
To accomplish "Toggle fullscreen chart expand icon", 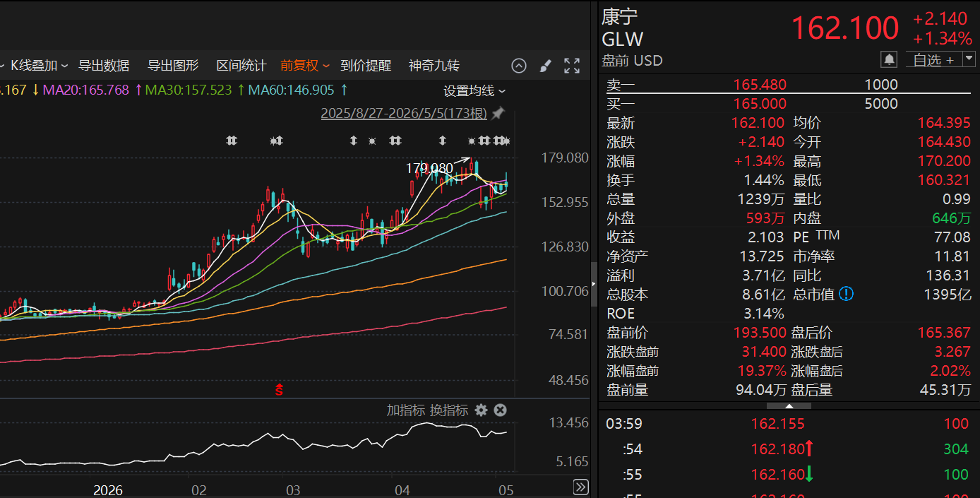I will click(572, 66).
